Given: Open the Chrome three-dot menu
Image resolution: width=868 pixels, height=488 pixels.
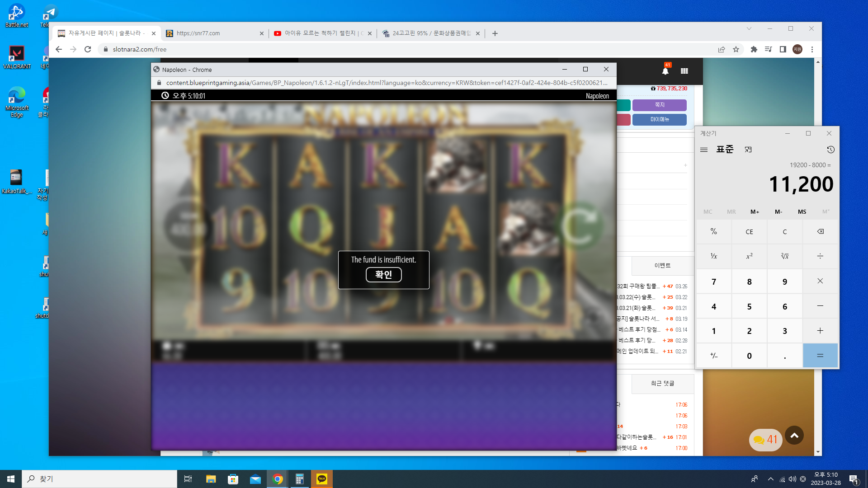Looking at the screenshot, I should click(x=812, y=49).
